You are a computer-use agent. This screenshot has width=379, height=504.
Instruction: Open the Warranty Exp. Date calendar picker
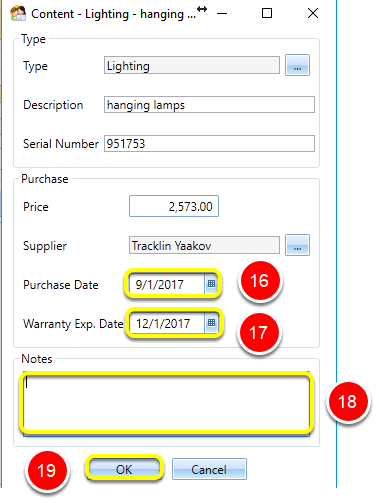tap(211, 323)
